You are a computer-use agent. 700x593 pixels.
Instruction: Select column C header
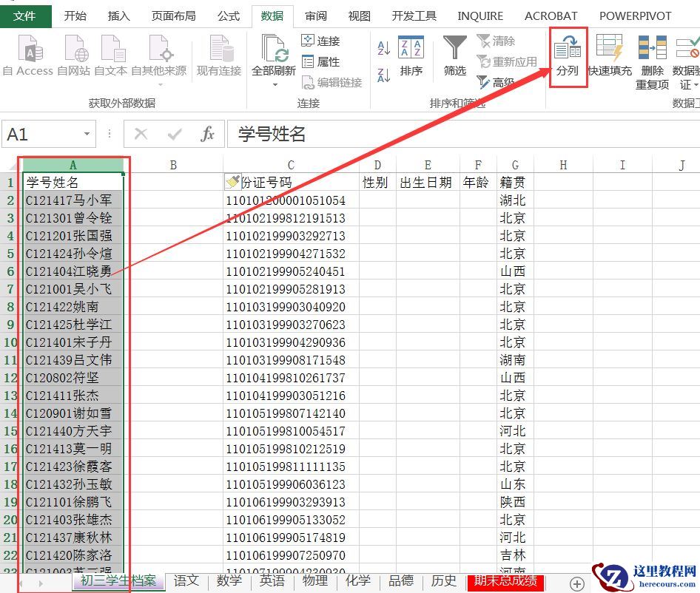291,165
